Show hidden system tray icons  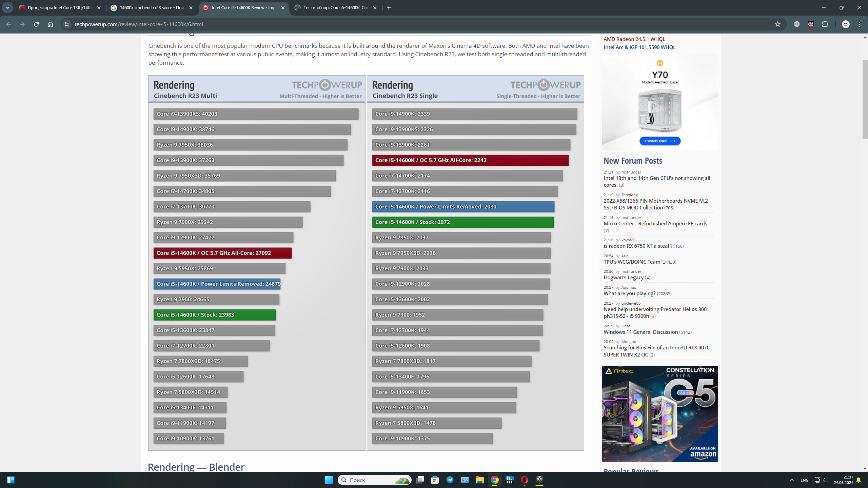click(791, 480)
